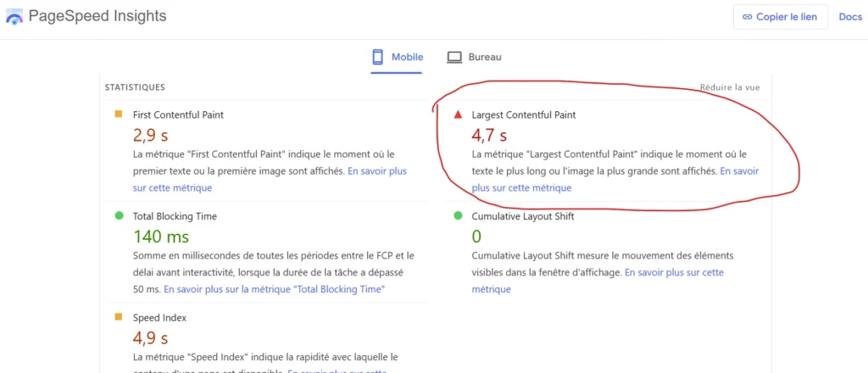Click the 4,7 s Largest Contentful Paint value
Screen dimensions: 868x373
489,135
